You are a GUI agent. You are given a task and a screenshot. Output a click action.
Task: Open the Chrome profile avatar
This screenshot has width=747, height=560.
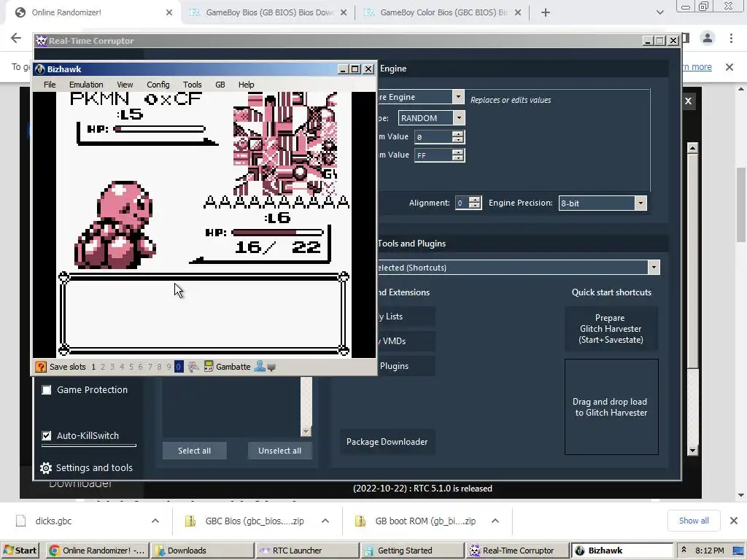708,38
